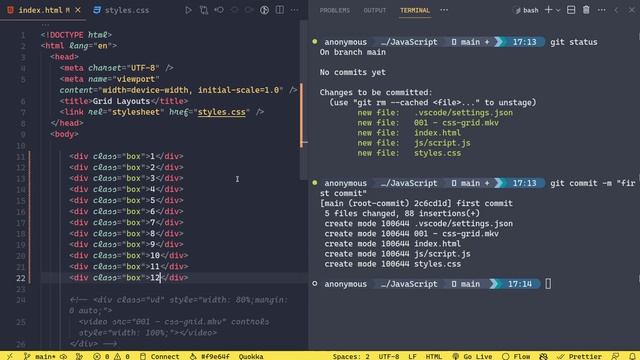
Task: Click Connect in the status bar
Action: coord(160,356)
